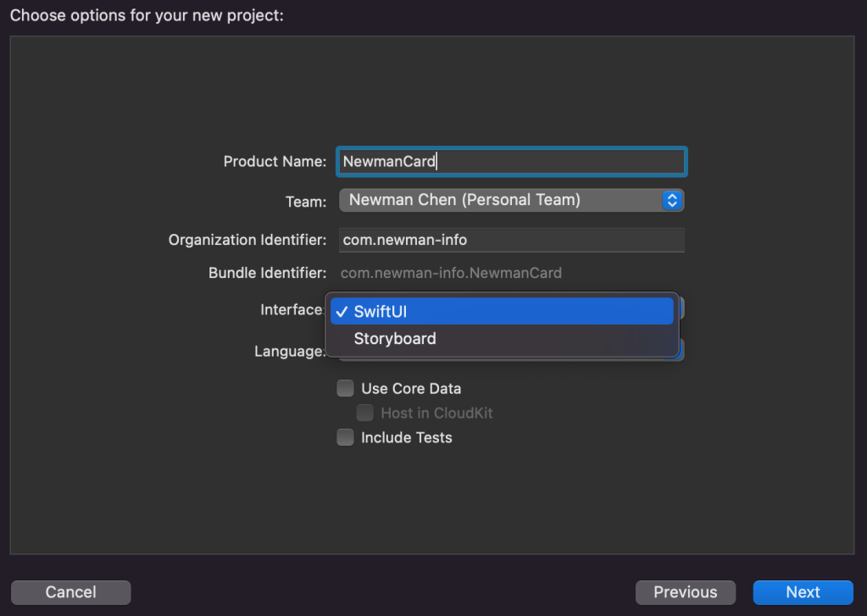Click the "Interface:" label
This screenshot has height=616, width=867.
(x=292, y=310)
